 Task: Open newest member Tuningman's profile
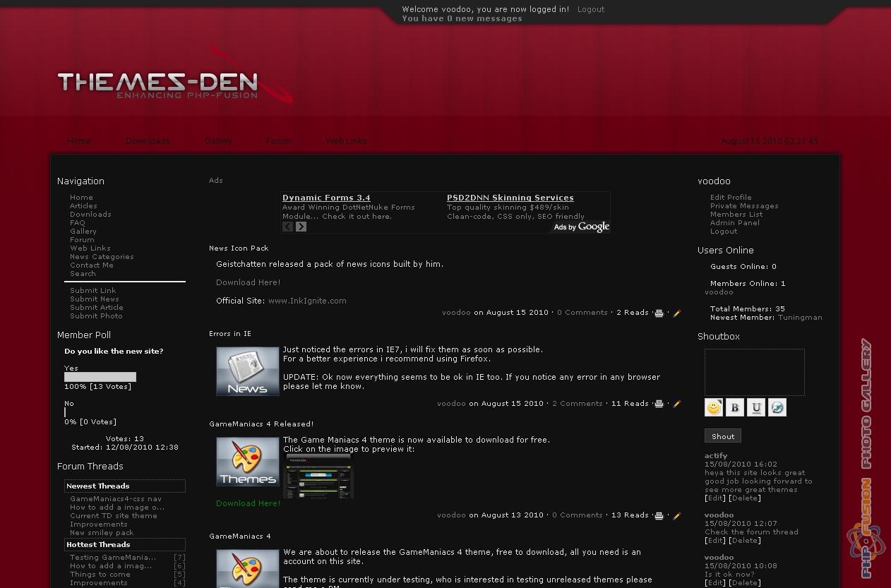[x=800, y=318]
